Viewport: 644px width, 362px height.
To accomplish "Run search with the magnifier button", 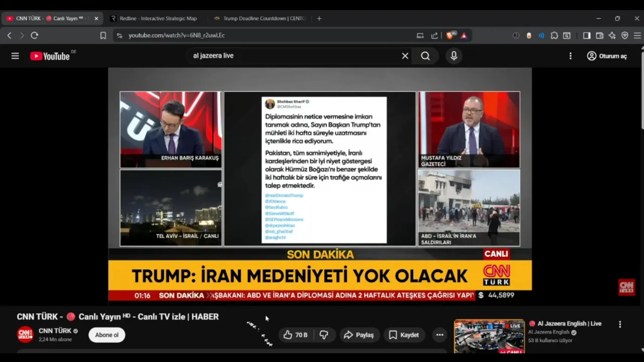I will coord(426,56).
